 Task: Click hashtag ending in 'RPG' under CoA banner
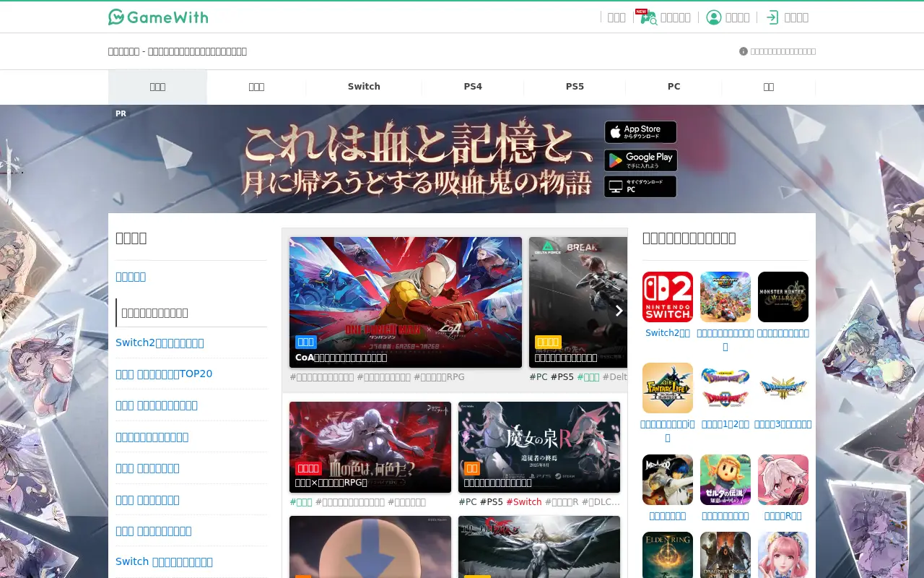[439, 377]
